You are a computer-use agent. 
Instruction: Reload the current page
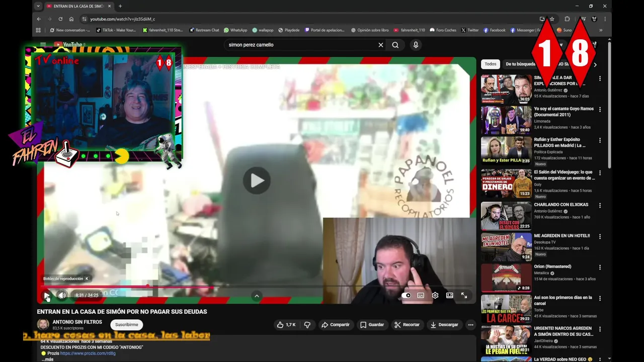pos(60,19)
